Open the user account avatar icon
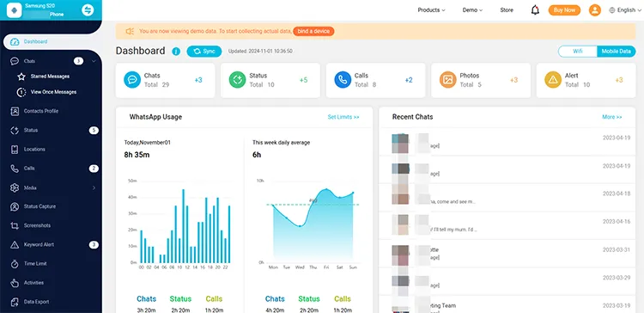Image resolution: width=644 pixels, height=313 pixels. (x=595, y=10)
